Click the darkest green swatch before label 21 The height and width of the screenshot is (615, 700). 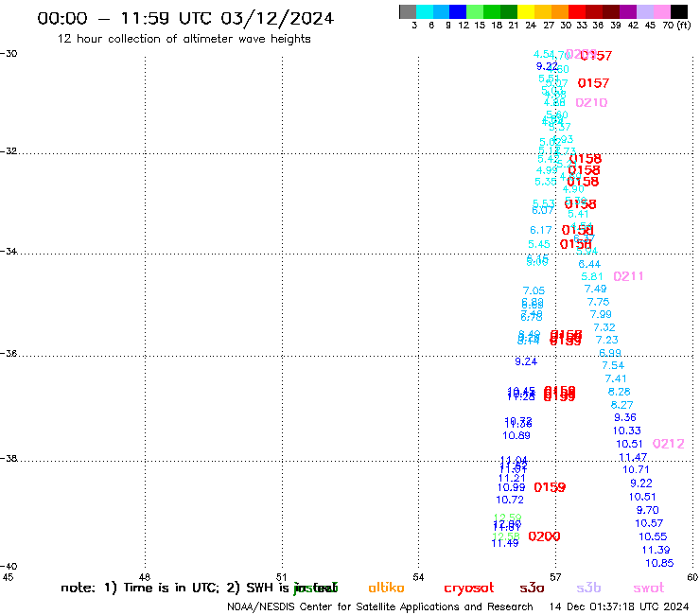tap(509, 11)
